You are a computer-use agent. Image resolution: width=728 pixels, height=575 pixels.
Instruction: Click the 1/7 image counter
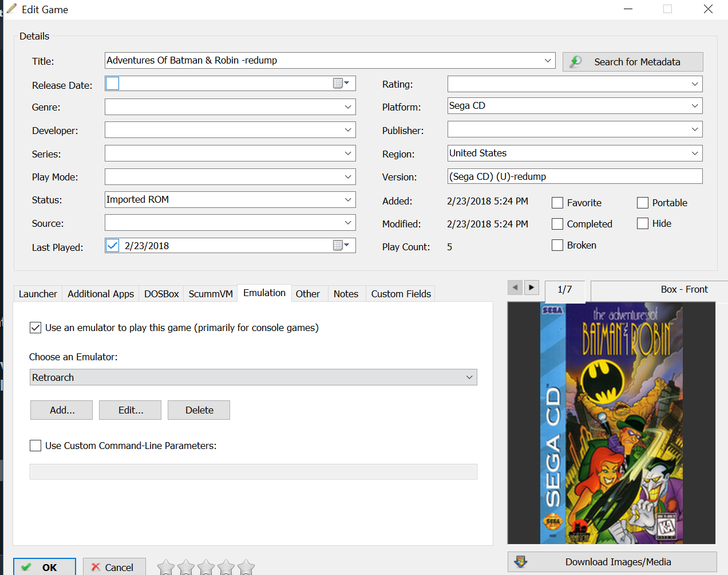[564, 290]
